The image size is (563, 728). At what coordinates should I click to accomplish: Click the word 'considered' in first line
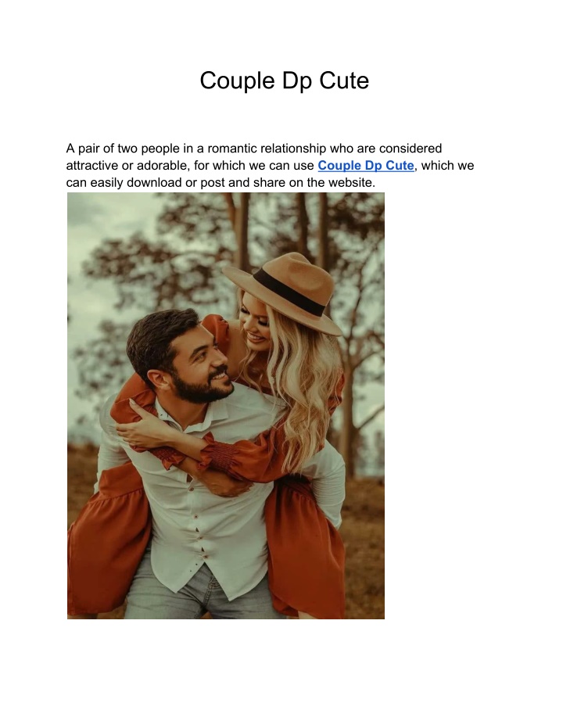click(x=411, y=149)
